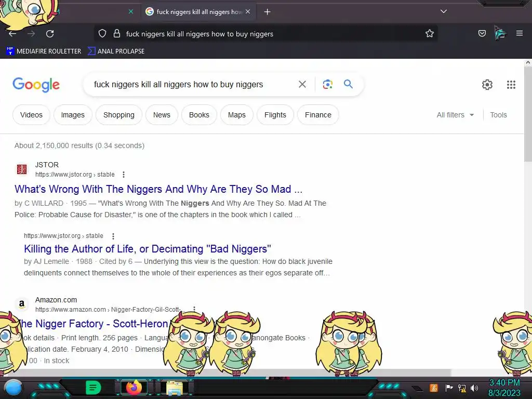
Task: Open the three-dot menu of the Amazon result
Action: 194,309
